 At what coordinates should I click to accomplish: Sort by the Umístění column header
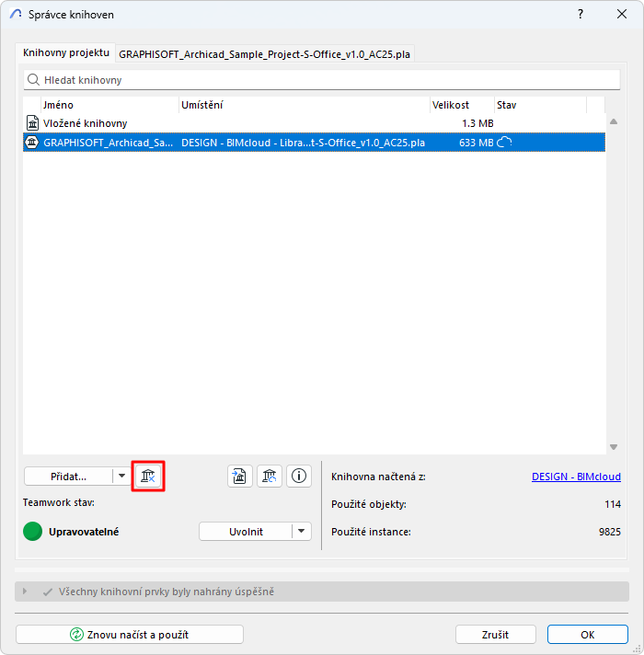tap(305, 105)
